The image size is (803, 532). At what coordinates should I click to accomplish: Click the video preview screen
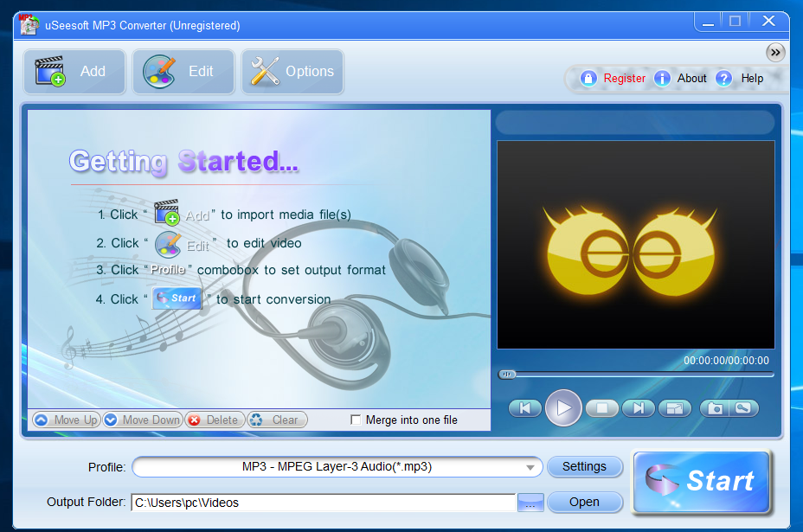635,245
